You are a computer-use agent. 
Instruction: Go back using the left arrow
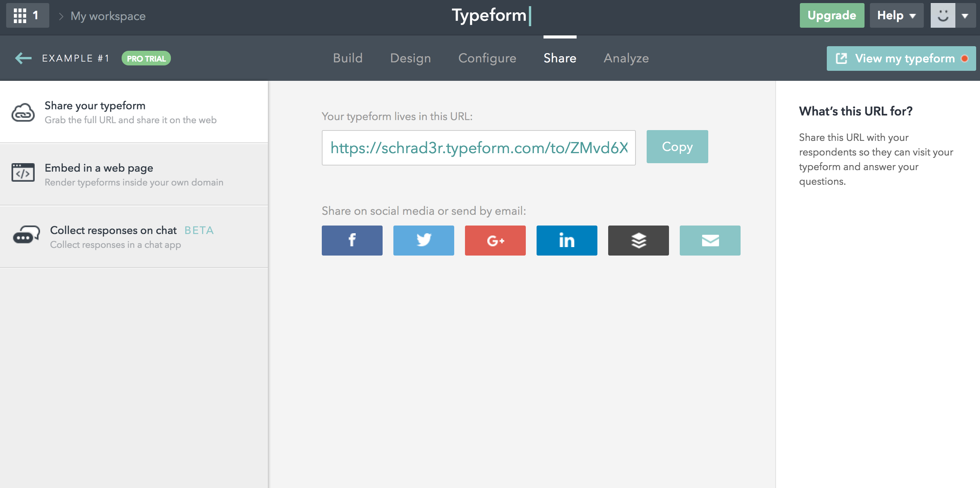23,58
